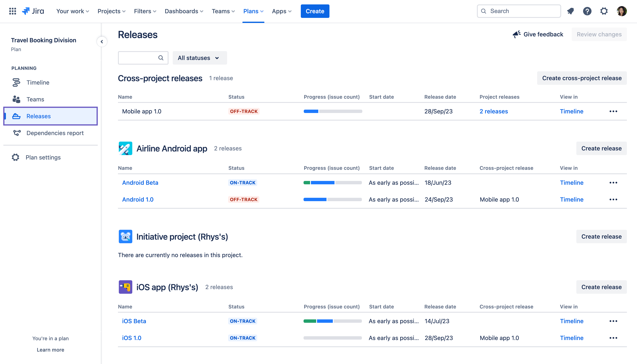Open the notifications bell
637x364 pixels.
pos(571,11)
